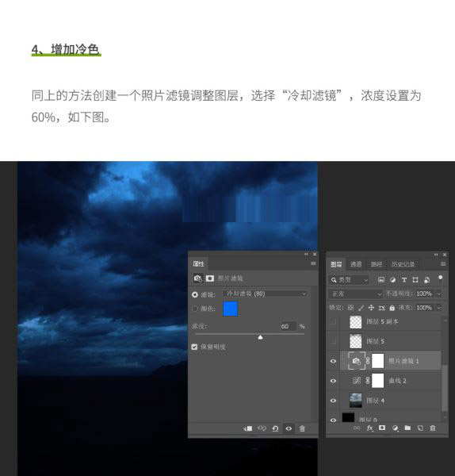Hide 图层 0 layer eye
This screenshot has width=455, height=476.
coord(333,420)
